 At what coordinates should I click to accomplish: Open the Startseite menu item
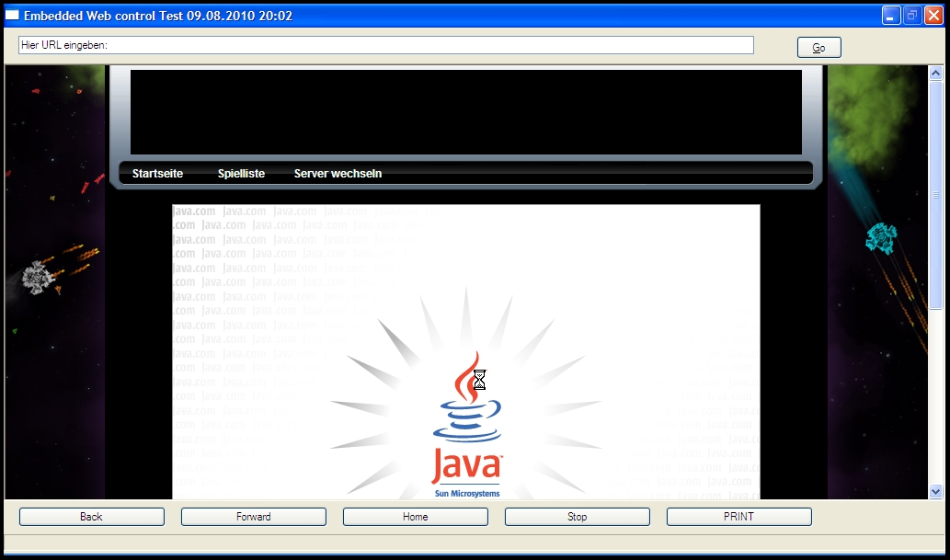[x=157, y=174]
